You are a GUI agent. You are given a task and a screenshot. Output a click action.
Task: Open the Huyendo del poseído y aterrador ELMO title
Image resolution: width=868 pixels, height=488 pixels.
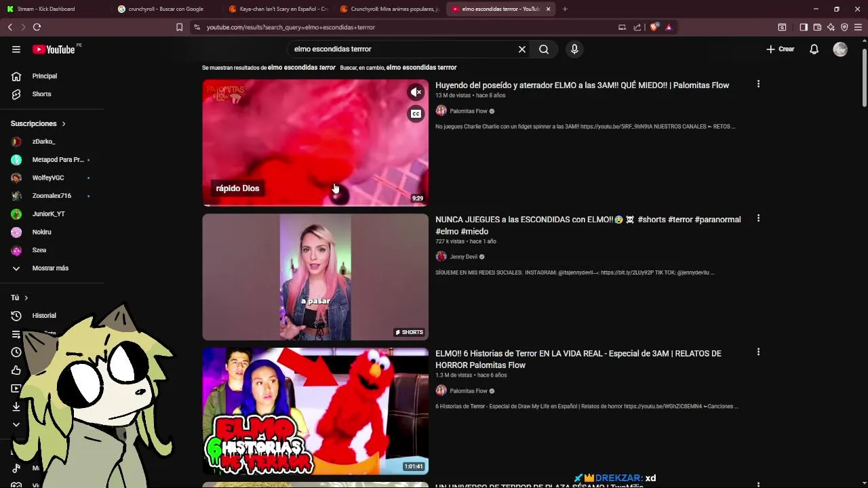coord(582,85)
